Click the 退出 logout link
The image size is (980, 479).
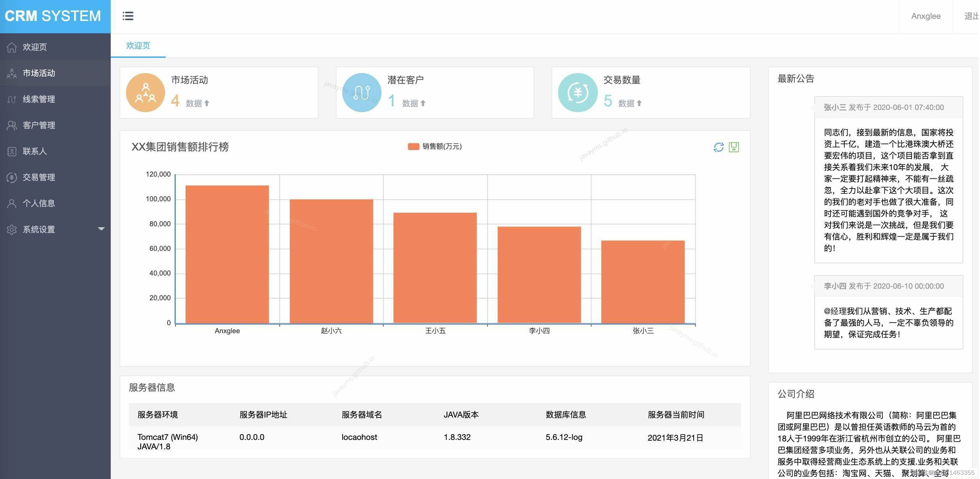[971, 16]
